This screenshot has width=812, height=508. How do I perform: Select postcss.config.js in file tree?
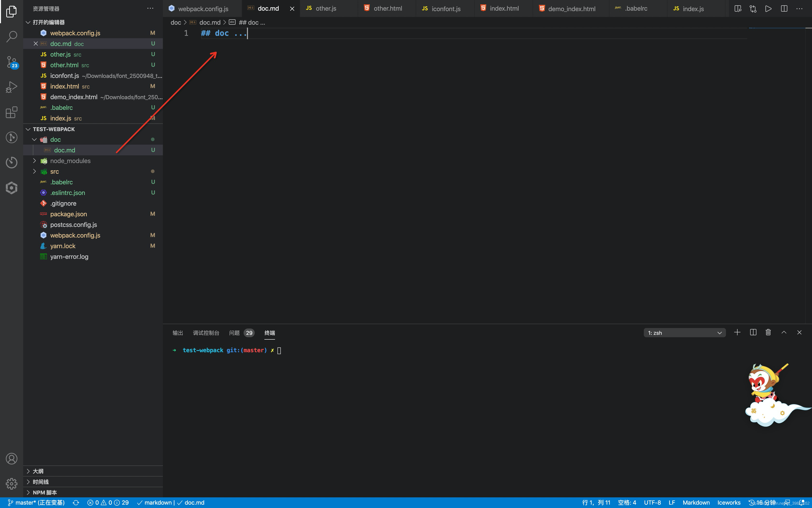coord(93,225)
